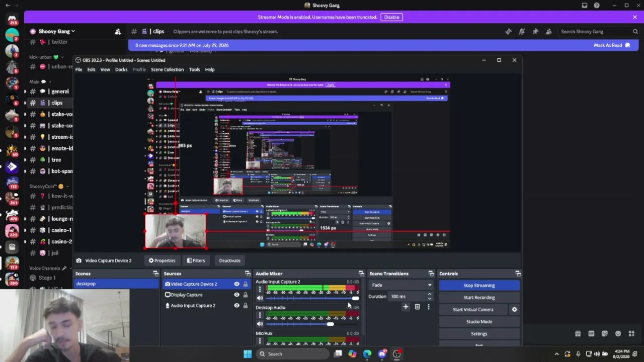644x362 pixels.
Task: Open Discord threads icon in channel header
Action: (x=508, y=32)
